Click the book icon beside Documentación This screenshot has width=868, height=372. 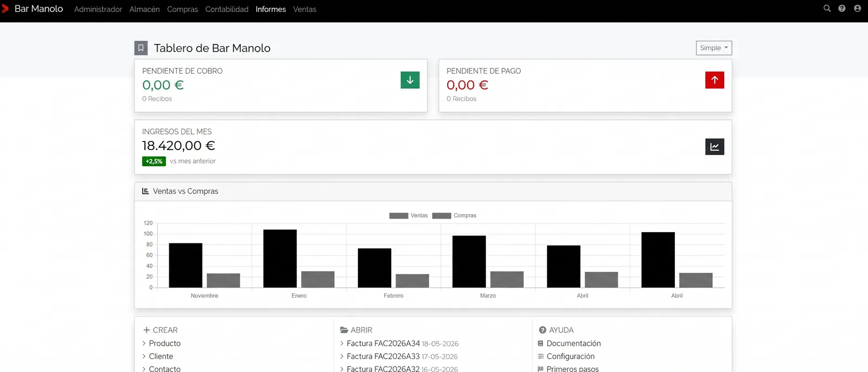540,343
